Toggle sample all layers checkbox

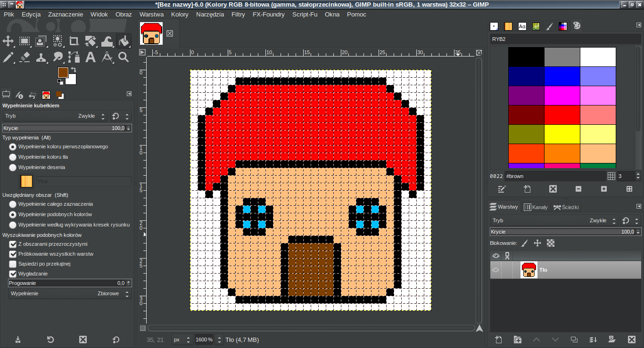[13, 254]
